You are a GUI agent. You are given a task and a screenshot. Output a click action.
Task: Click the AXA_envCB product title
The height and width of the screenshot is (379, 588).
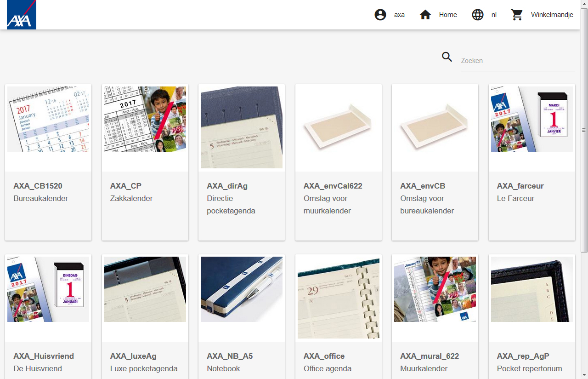pyautogui.click(x=423, y=186)
